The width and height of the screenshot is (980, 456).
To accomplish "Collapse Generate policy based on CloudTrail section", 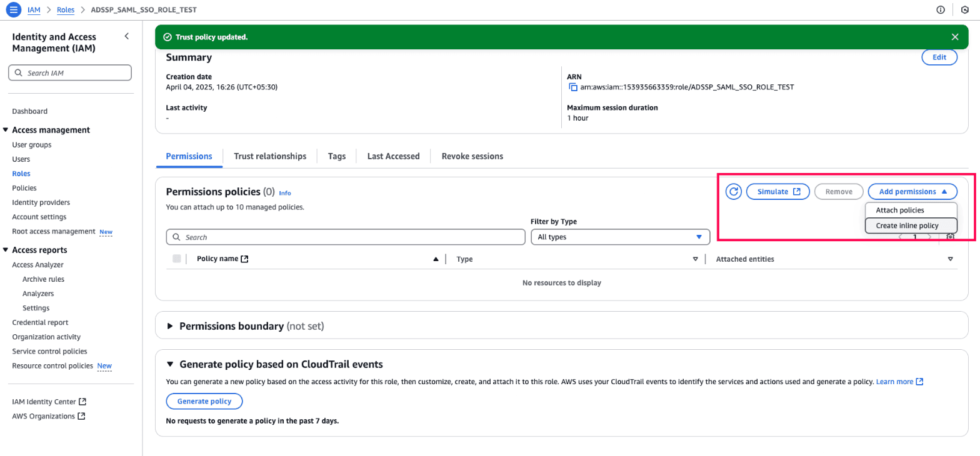I will (x=170, y=364).
